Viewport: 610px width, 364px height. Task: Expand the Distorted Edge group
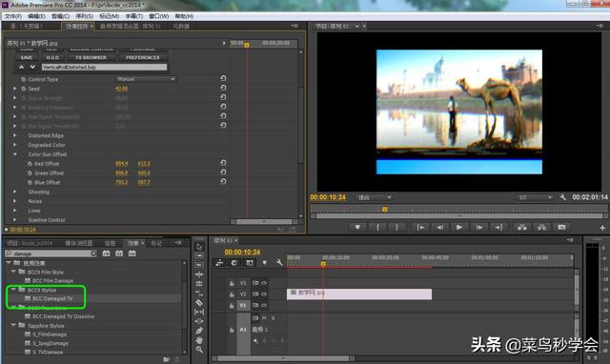[x=15, y=135]
